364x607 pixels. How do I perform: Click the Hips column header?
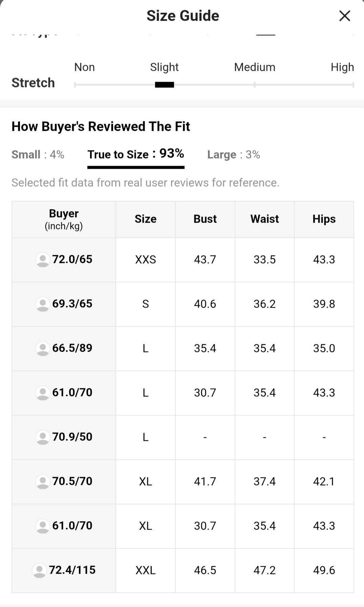pyautogui.click(x=324, y=219)
